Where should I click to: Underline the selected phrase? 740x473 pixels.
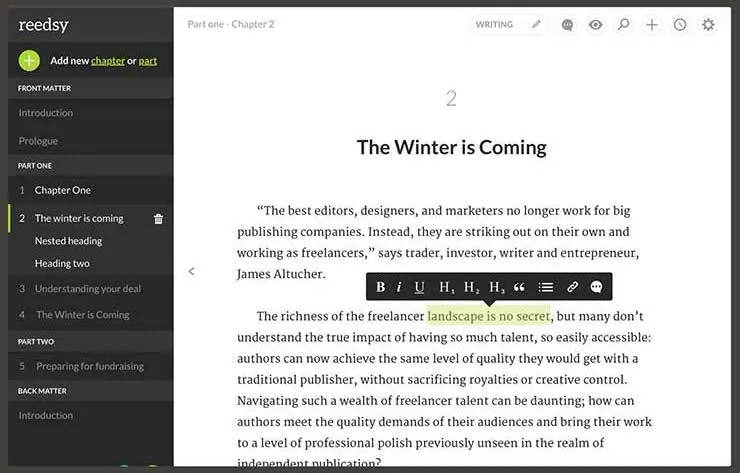pyautogui.click(x=419, y=287)
